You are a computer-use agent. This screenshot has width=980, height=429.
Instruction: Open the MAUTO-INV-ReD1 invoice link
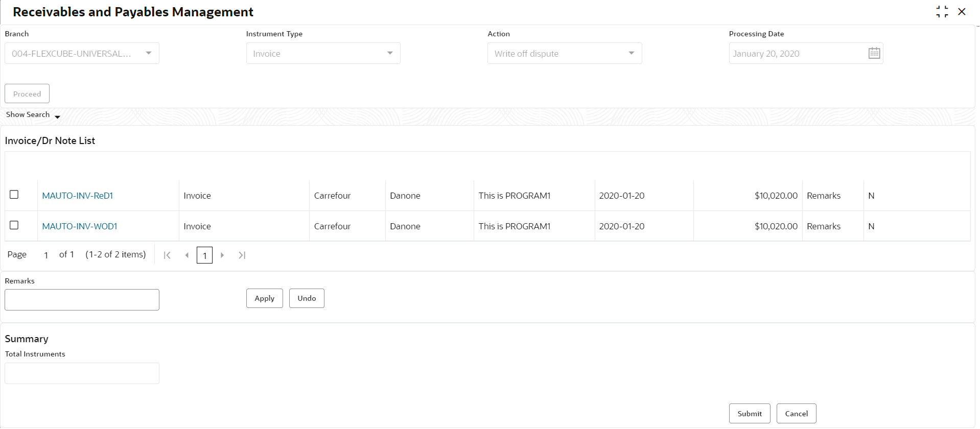pos(78,196)
